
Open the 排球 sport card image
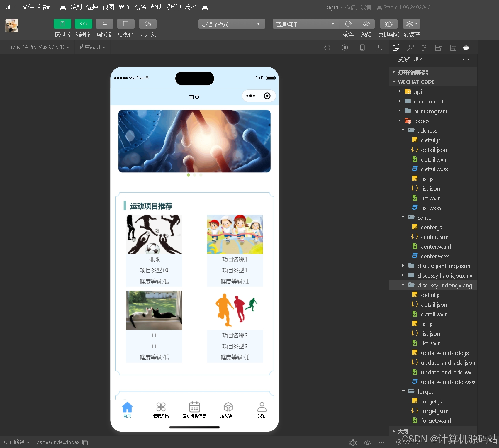(x=154, y=234)
